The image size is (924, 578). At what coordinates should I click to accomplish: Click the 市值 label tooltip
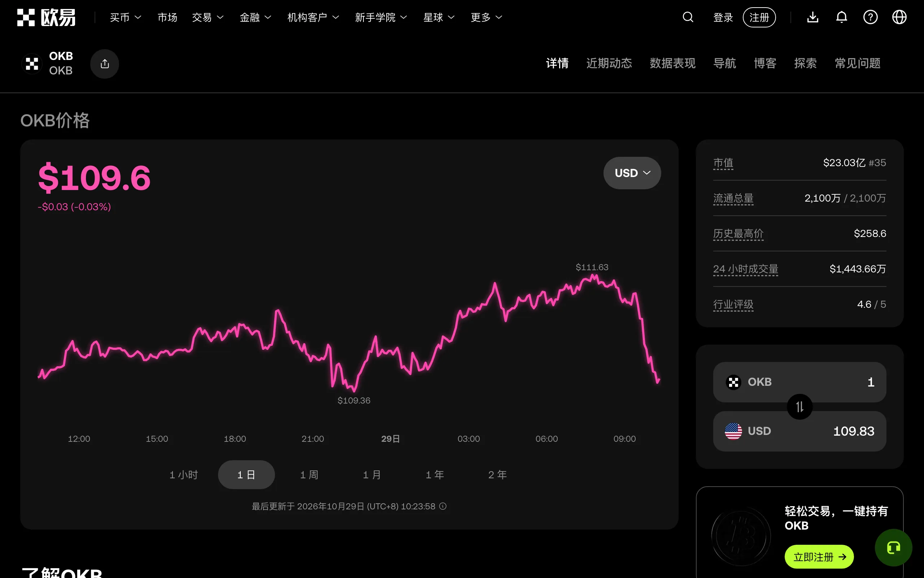point(723,163)
